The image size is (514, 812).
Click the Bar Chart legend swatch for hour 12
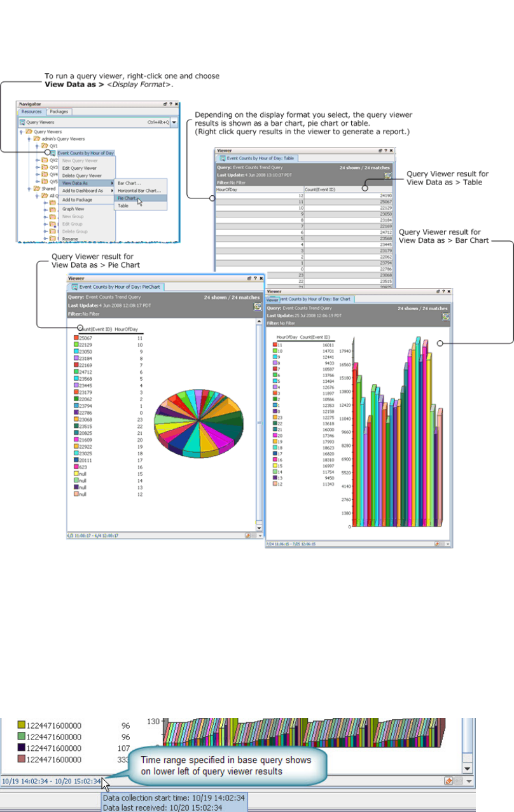click(275, 484)
